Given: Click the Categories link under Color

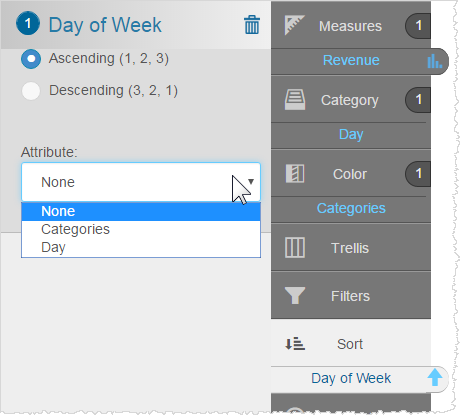Looking at the screenshot, I should [x=351, y=208].
